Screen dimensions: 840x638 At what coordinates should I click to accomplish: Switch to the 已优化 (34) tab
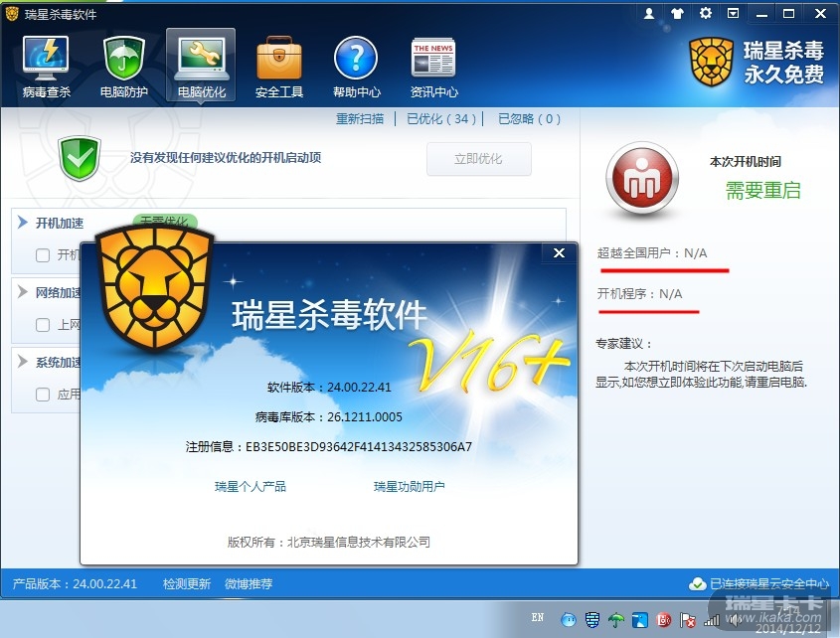coord(441,119)
